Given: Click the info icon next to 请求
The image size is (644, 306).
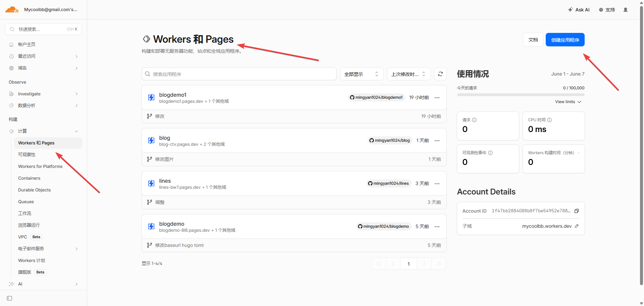Looking at the screenshot, I should (474, 120).
